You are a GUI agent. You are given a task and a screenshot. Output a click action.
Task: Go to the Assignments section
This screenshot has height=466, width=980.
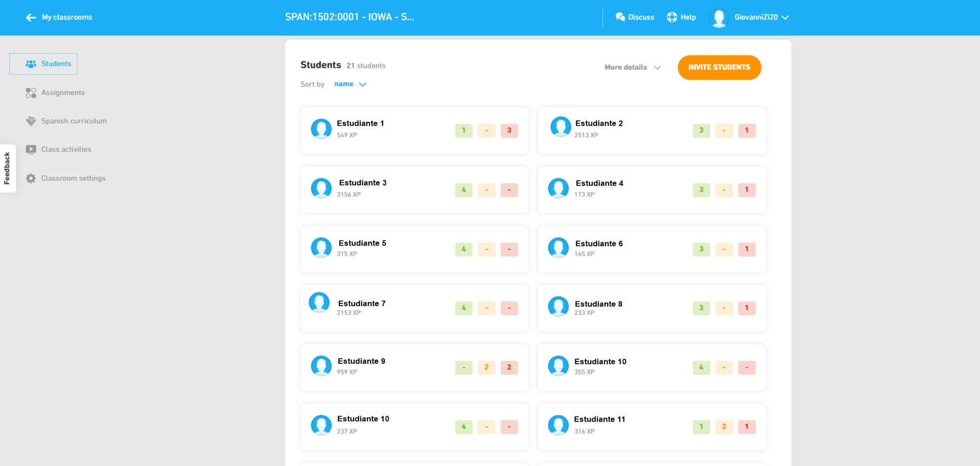click(63, 93)
